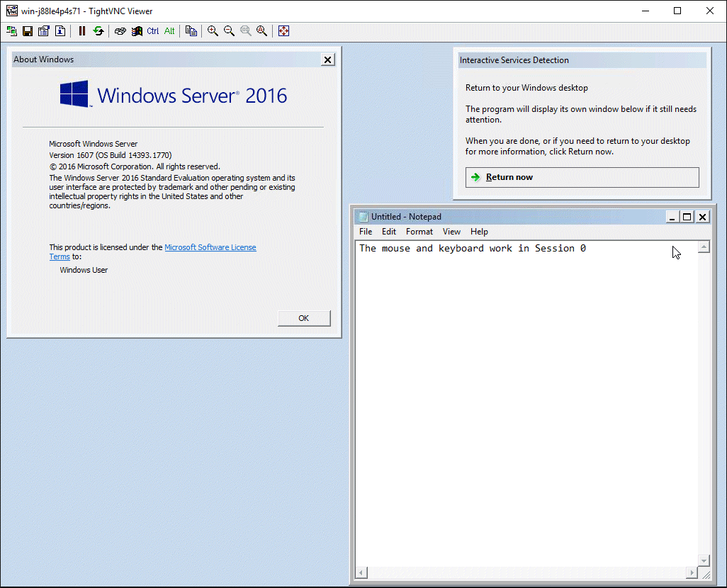The height and width of the screenshot is (588, 727).
Task: Click the TightVNC Viewer title bar icon
Action: tap(11, 11)
